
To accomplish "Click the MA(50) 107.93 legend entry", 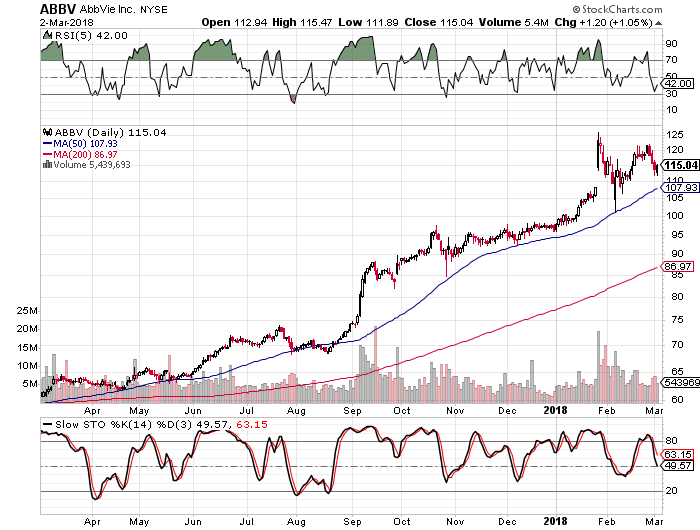I will (80, 144).
